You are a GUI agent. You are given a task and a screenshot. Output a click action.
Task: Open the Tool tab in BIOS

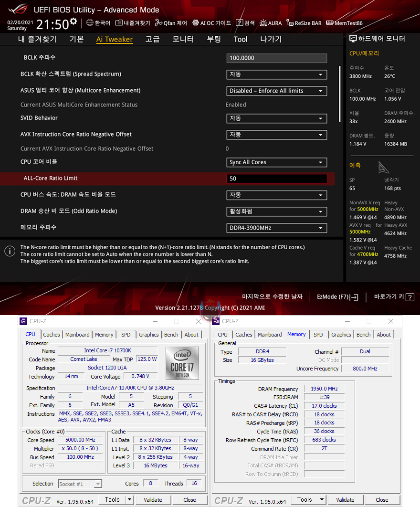pyautogui.click(x=241, y=39)
